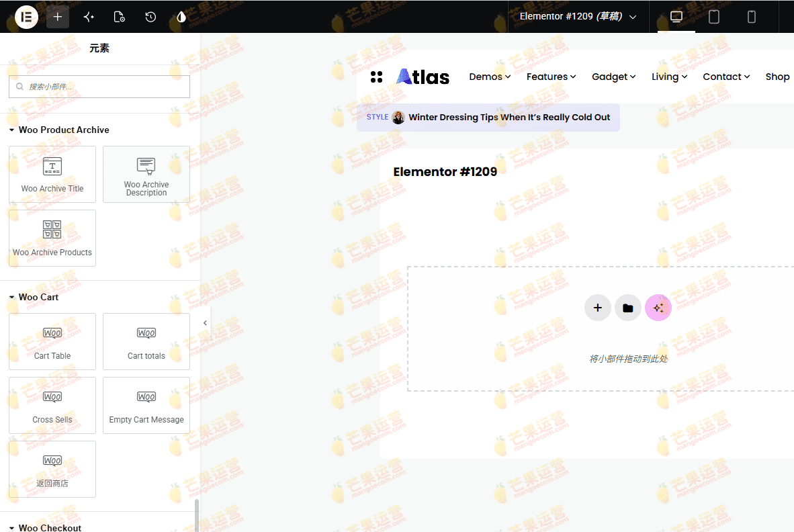Screen dimensions: 794x532
Task: Open the Contact menu dropdown
Action: (x=726, y=77)
